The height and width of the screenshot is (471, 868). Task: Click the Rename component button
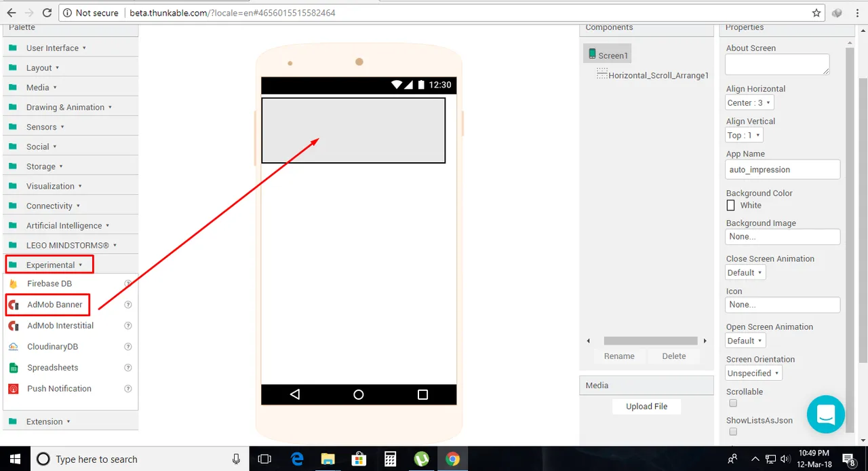pyautogui.click(x=619, y=356)
